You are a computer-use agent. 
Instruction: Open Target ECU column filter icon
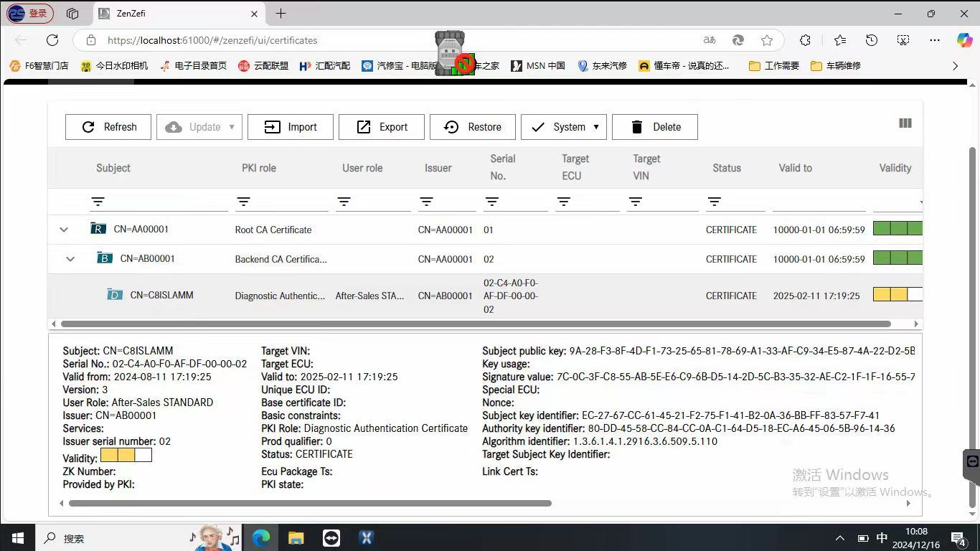click(x=563, y=202)
